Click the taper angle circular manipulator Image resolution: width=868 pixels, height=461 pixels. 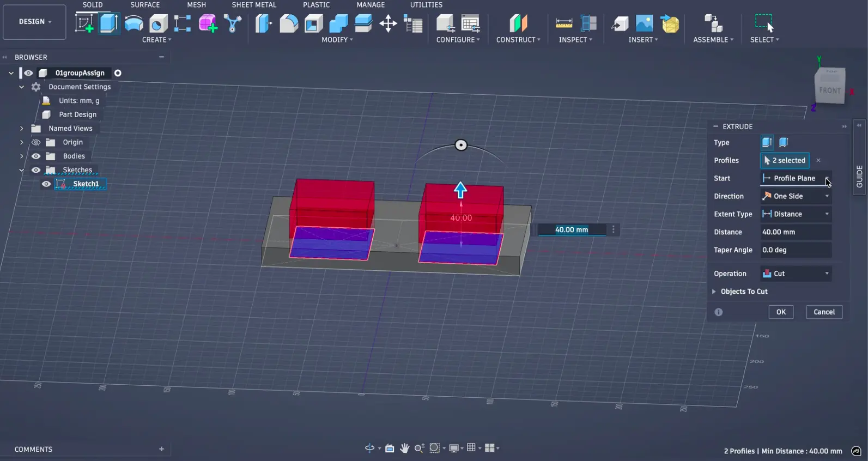[x=461, y=145]
